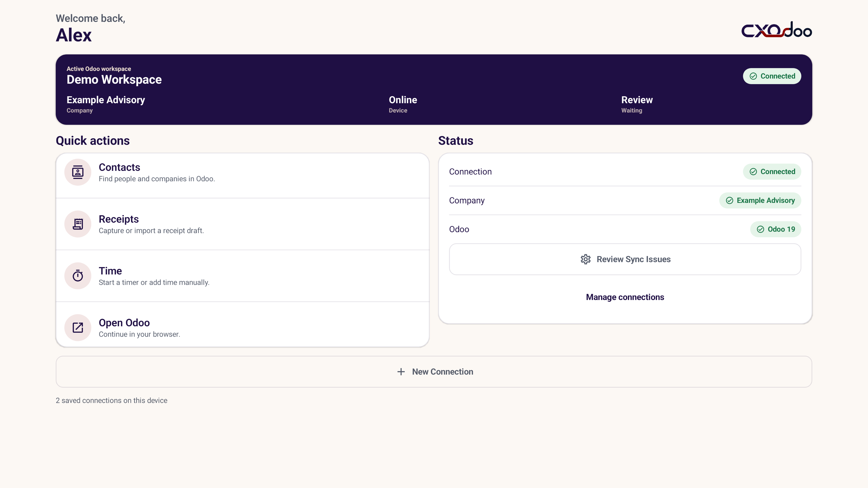The width and height of the screenshot is (868, 488).
Task: Open the Receipts quick action
Action: pyautogui.click(x=243, y=224)
